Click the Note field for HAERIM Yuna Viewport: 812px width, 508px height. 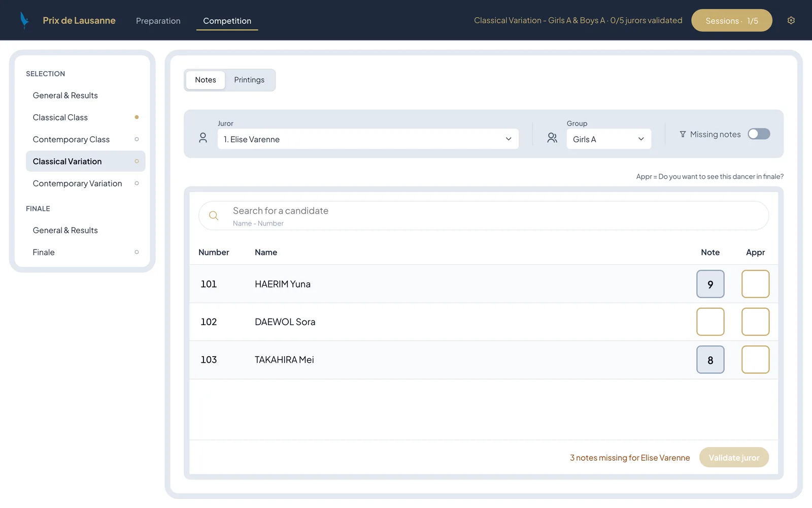pos(710,284)
